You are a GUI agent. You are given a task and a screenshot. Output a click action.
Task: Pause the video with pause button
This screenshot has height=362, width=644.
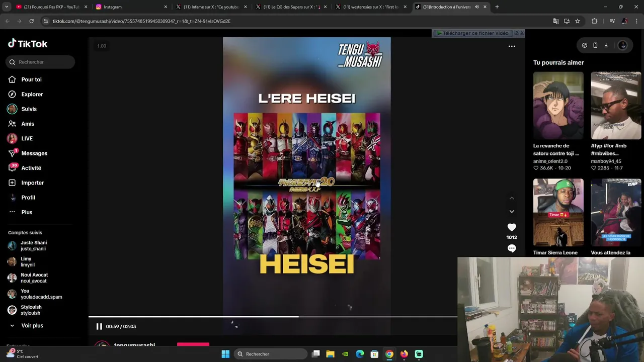[99, 326]
